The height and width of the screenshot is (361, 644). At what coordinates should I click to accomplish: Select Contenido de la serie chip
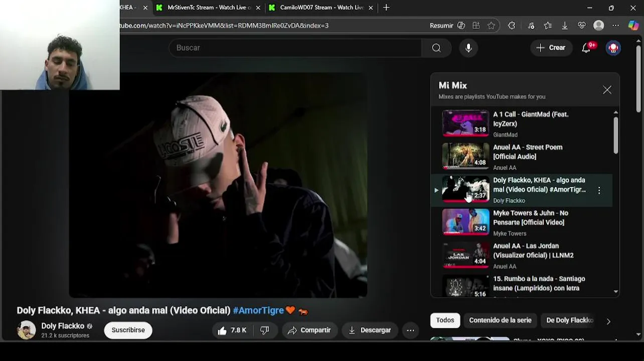[x=500, y=320]
